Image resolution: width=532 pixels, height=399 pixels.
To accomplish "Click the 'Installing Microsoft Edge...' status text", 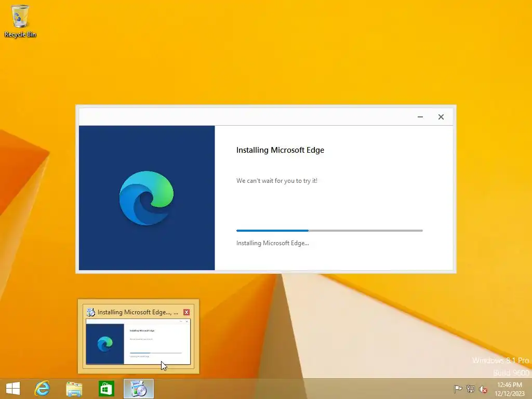I will point(272,243).
